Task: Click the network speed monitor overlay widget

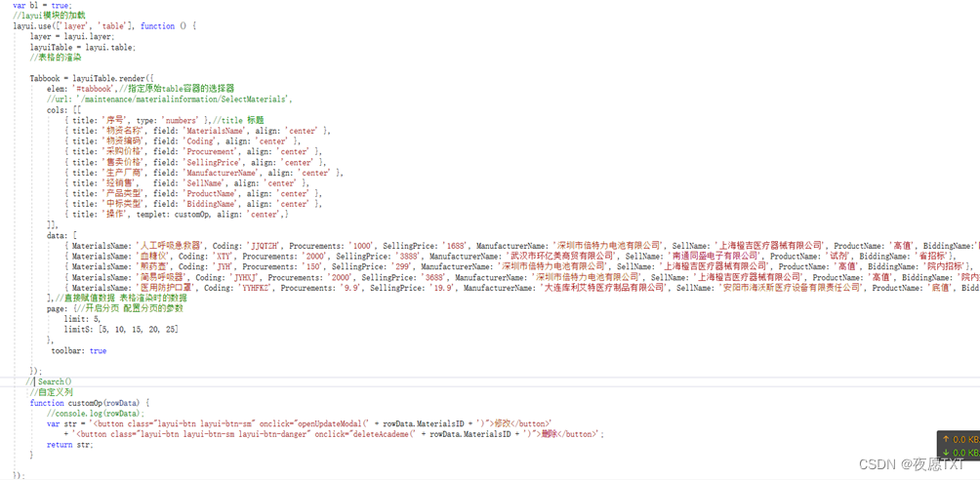Action: pos(959,446)
